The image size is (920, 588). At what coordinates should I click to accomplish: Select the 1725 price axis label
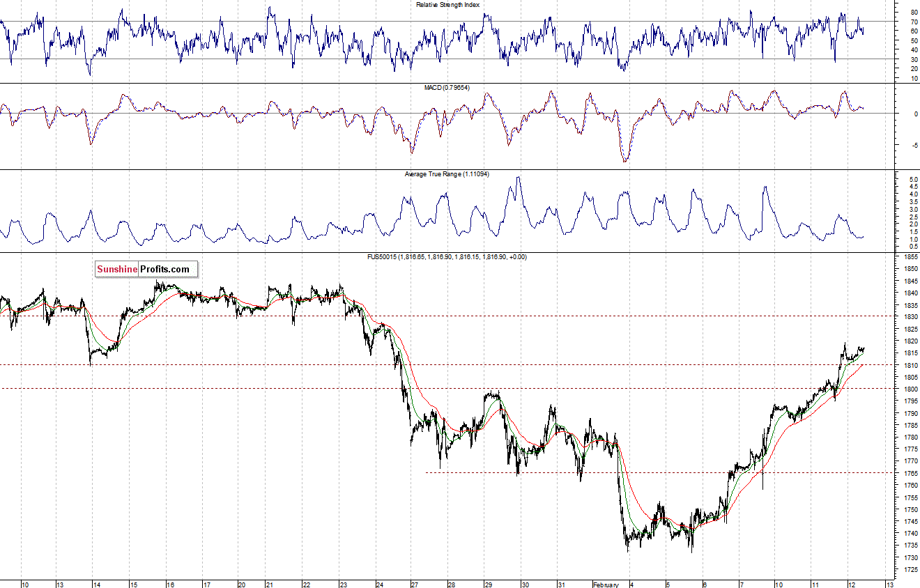910,570
